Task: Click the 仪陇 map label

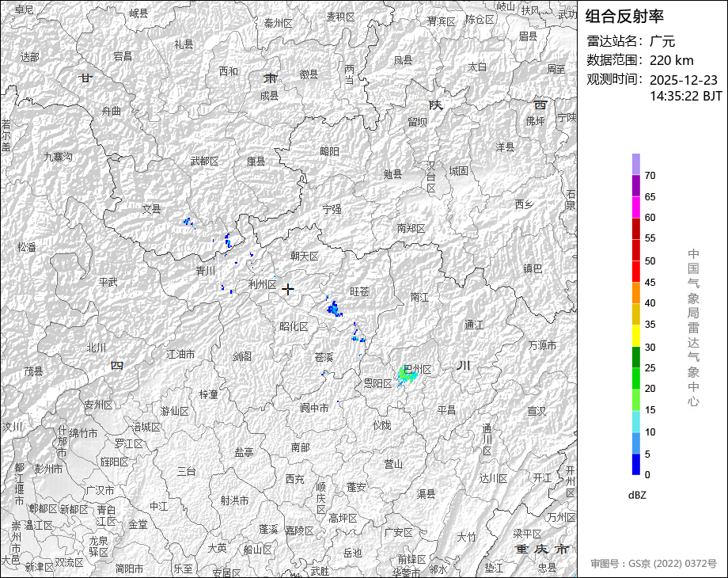Action: click(382, 425)
